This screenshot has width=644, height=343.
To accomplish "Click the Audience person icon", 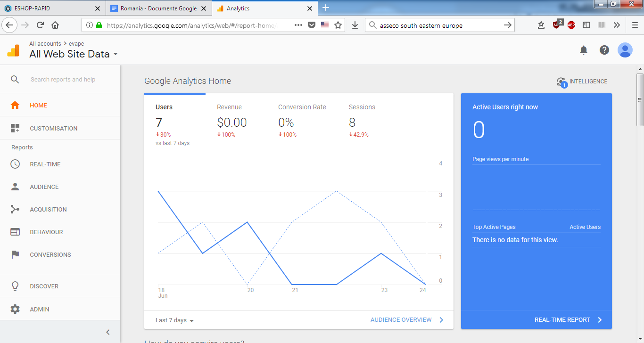I will tap(15, 187).
